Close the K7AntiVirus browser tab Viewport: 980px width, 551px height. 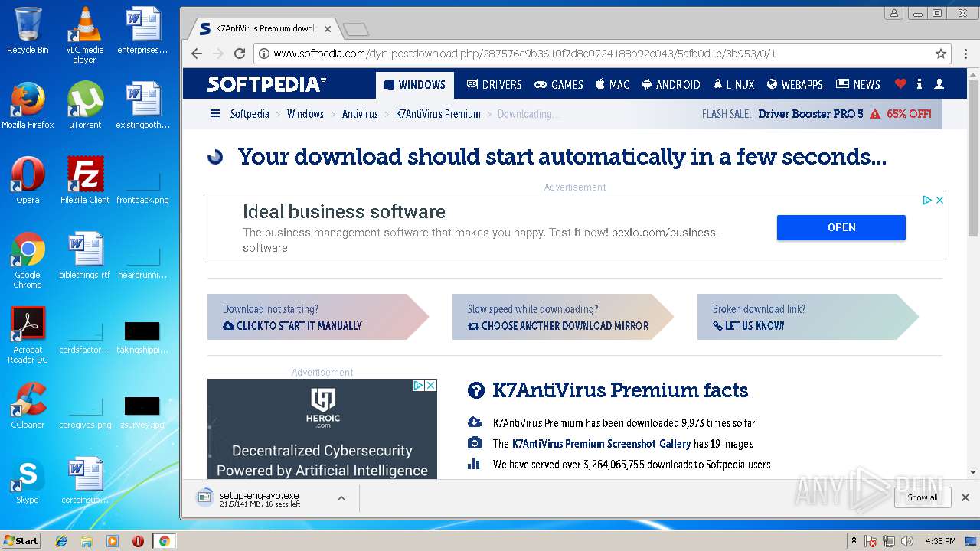[x=328, y=29]
